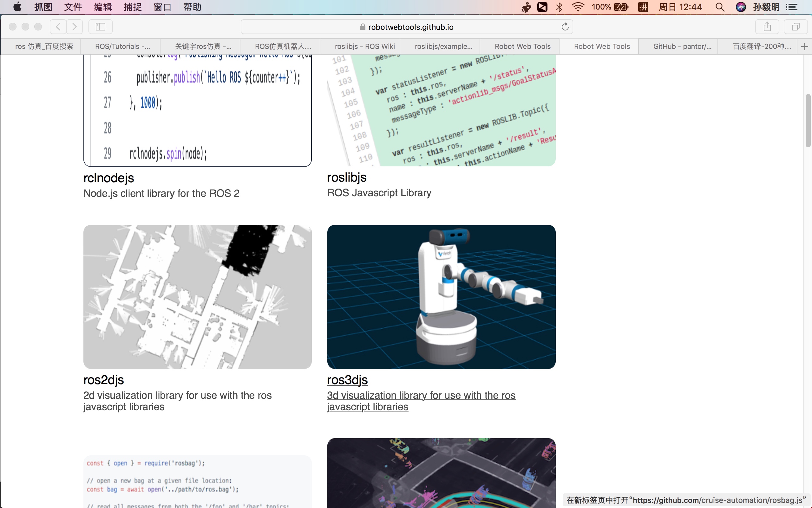812x508 pixels.
Task: Click the 2d visualization library description
Action: pyautogui.click(x=178, y=401)
